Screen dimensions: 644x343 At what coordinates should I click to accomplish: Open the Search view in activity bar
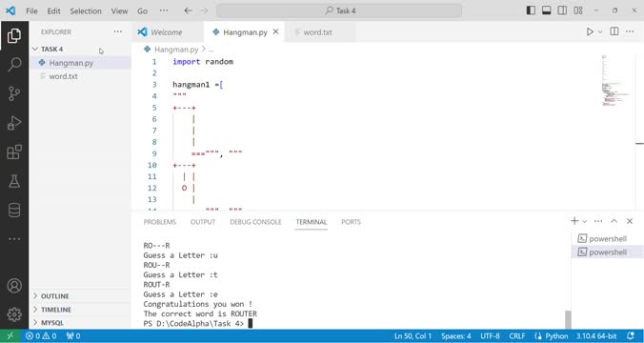coord(14,65)
